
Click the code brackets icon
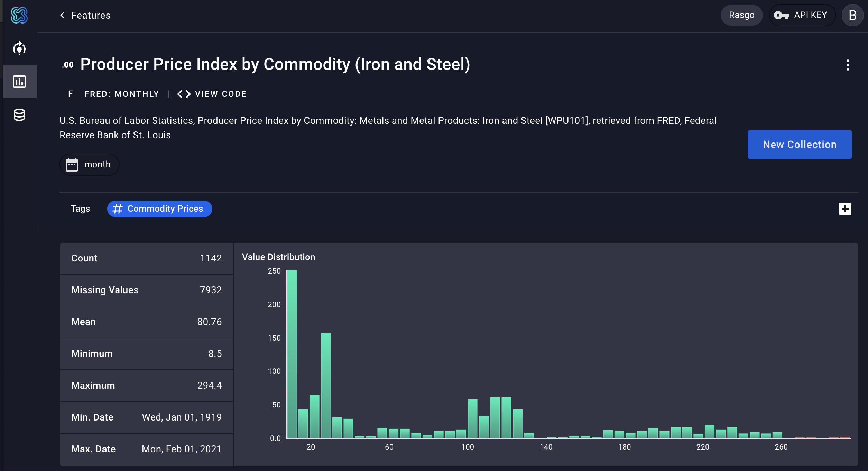tap(184, 94)
